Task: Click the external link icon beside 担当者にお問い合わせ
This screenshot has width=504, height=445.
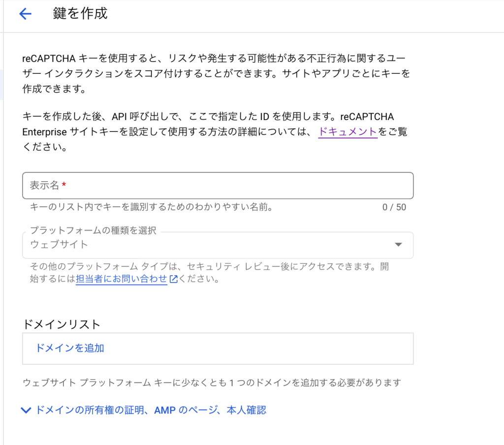Action: coord(173,279)
